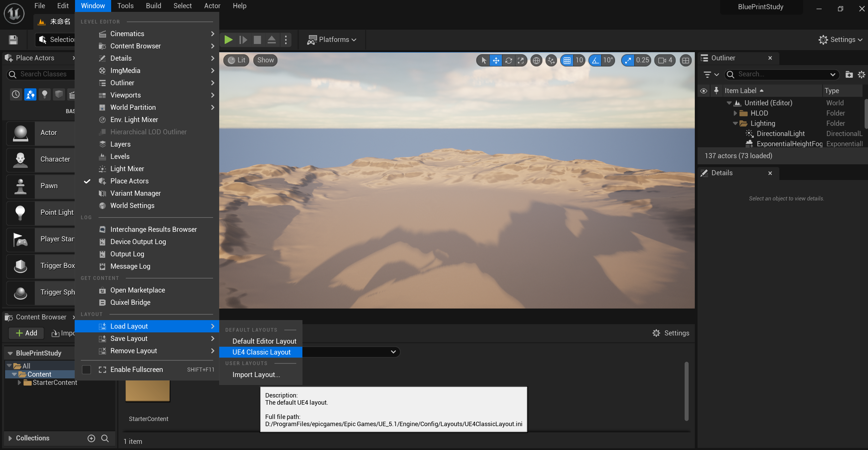Activate the Translate move gizmo tool
Screen dimensions: 868x450
(496, 60)
